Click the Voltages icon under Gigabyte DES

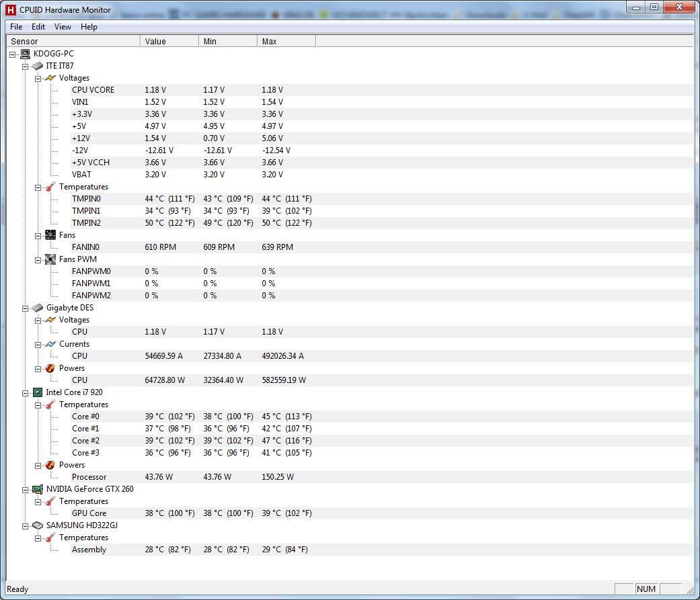click(50, 320)
